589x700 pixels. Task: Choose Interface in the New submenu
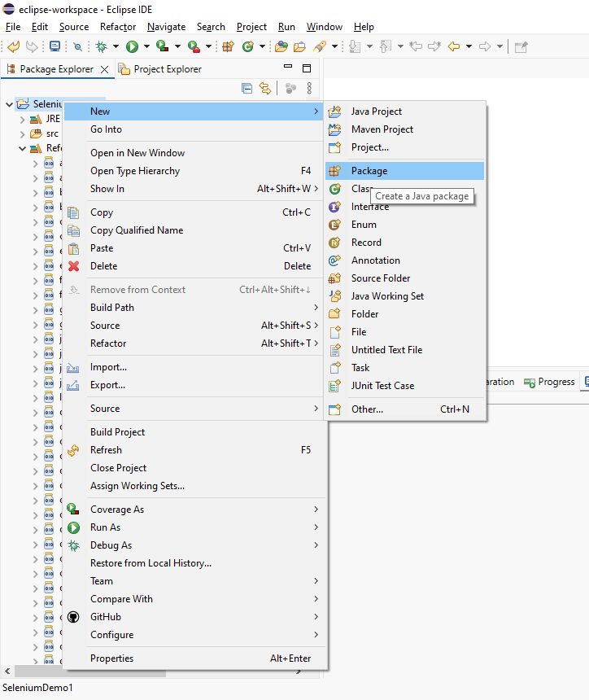pos(404,207)
